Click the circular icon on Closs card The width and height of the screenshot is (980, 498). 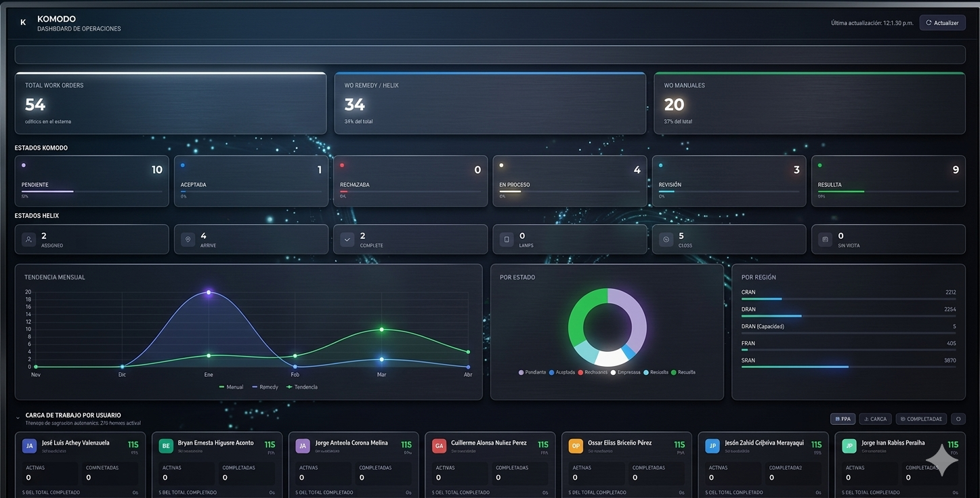666,240
